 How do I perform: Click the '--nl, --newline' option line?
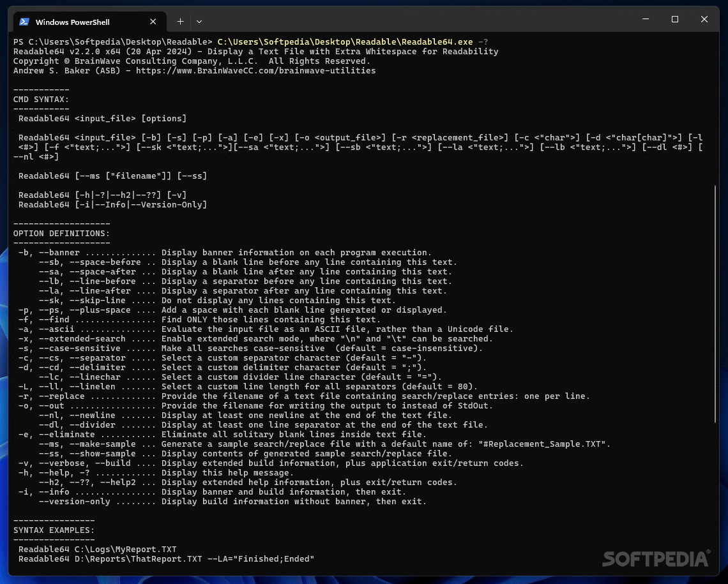click(x=245, y=415)
